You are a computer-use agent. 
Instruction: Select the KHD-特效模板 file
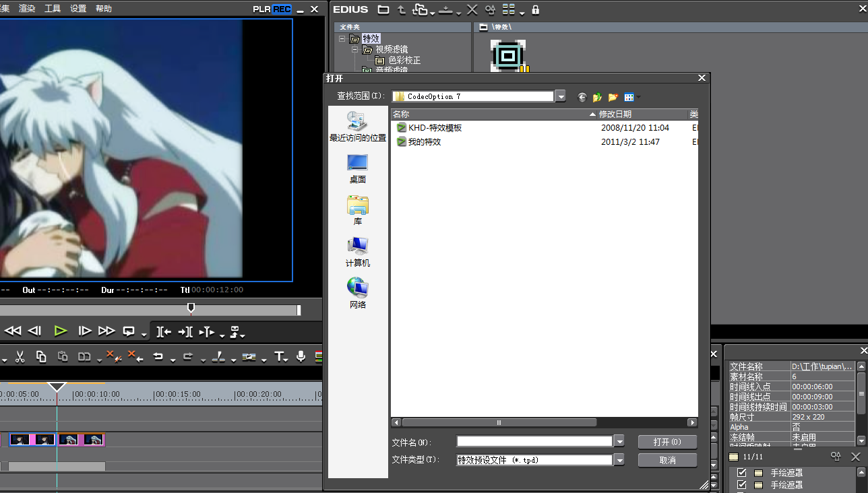pos(435,127)
